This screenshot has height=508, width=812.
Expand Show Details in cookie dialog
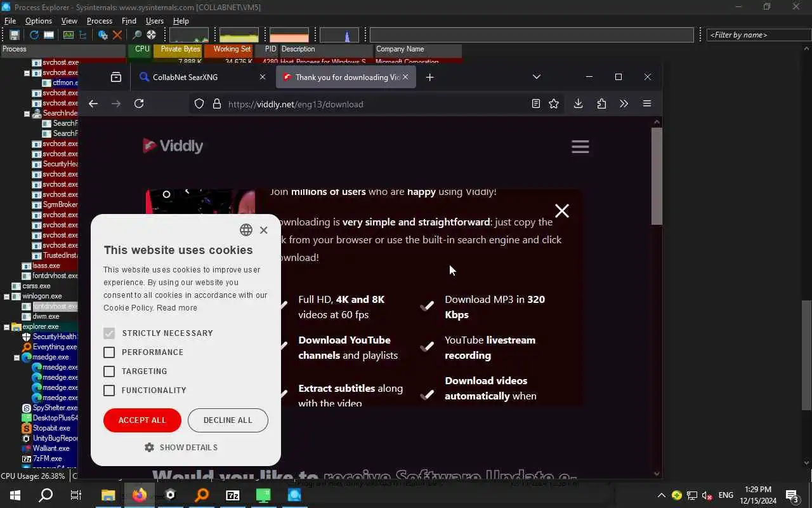tap(181, 448)
